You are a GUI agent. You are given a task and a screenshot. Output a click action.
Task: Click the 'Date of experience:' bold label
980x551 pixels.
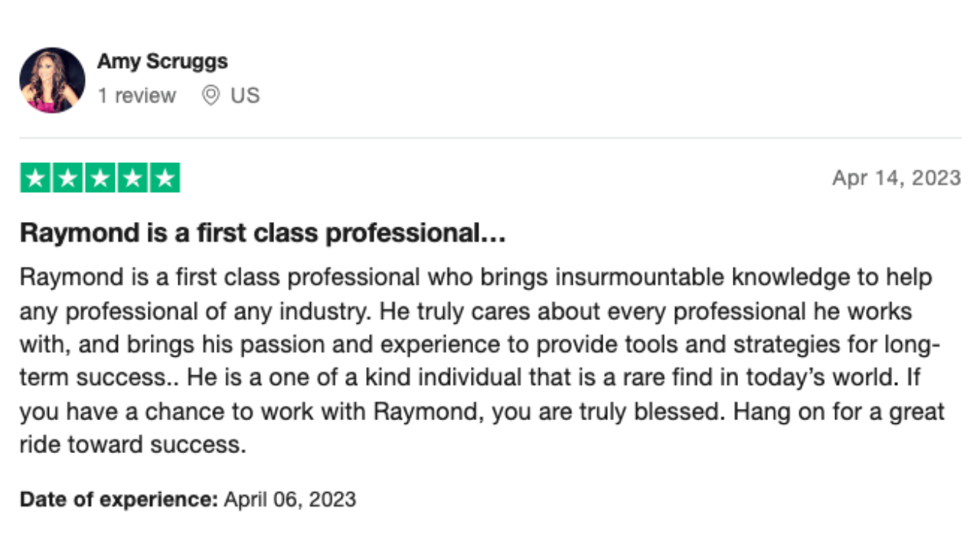119,500
